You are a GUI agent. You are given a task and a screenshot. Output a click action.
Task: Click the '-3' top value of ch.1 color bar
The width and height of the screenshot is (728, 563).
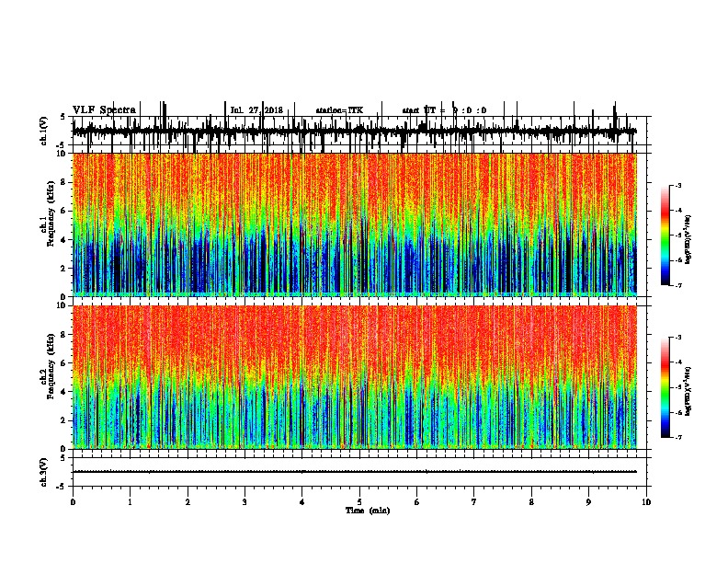point(677,186)
